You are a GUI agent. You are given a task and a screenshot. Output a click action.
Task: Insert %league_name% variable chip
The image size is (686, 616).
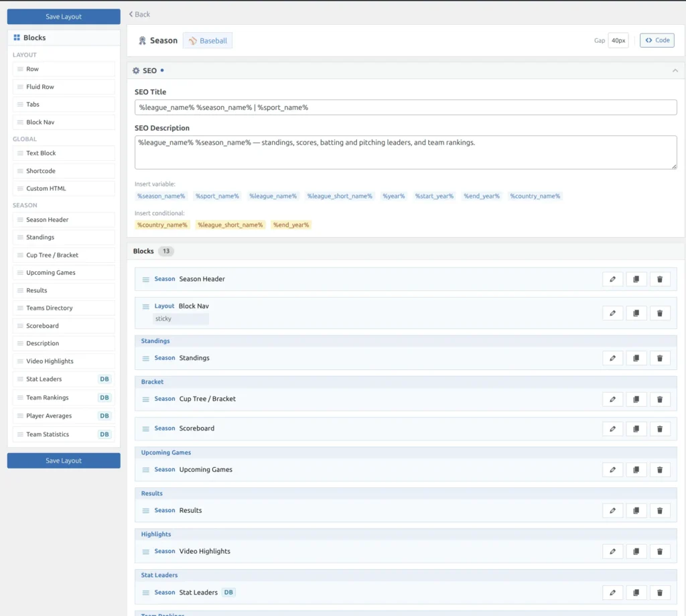[273, 196]
